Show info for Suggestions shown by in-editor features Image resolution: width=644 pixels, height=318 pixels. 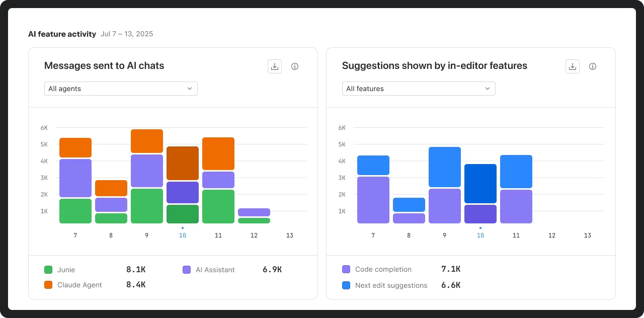point(593,66)
